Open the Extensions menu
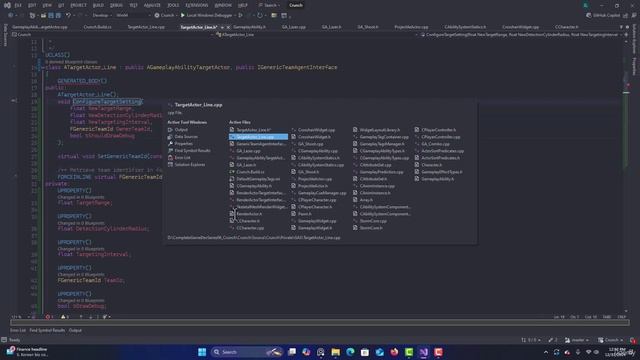 tap(197, 5)
